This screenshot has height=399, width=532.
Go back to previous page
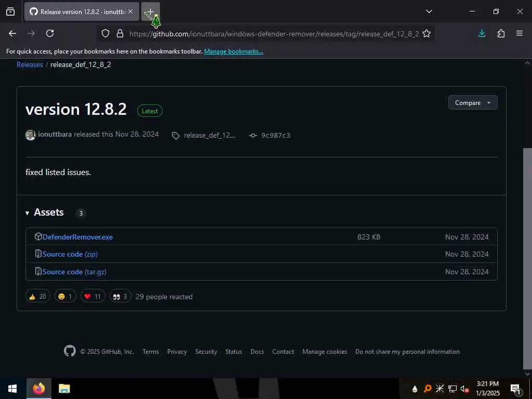pyautogui.click(x=12, y=33)
